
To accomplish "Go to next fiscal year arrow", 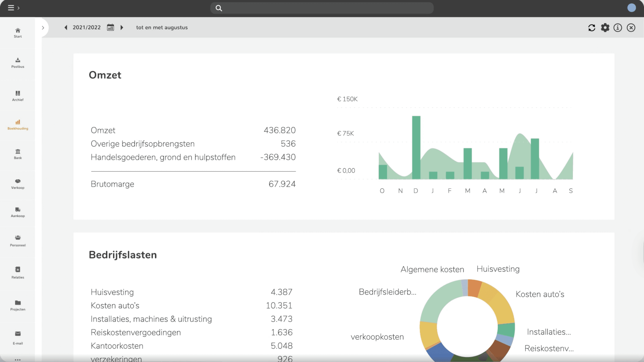I will click(122, 28).
